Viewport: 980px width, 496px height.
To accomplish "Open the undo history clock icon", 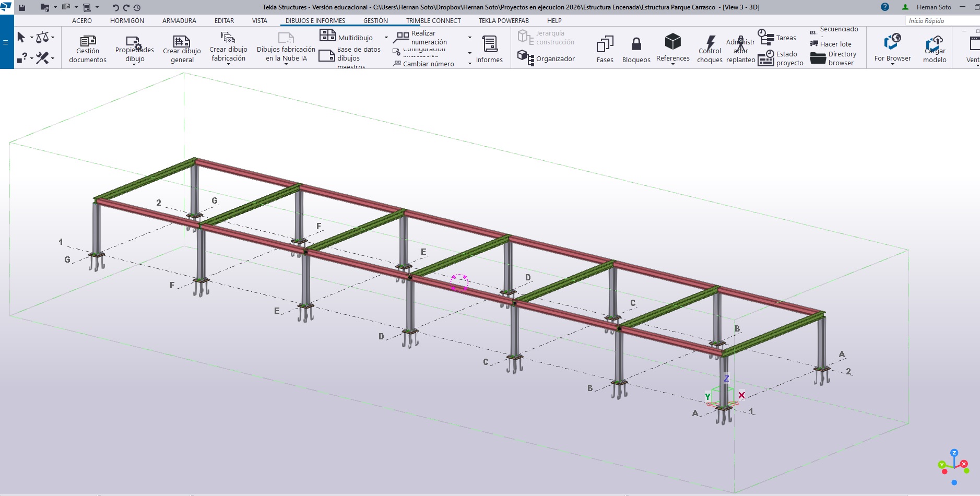I will [137, 7].
